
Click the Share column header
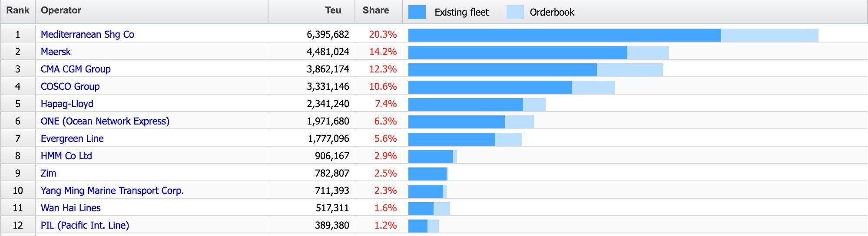coord(376,11)
